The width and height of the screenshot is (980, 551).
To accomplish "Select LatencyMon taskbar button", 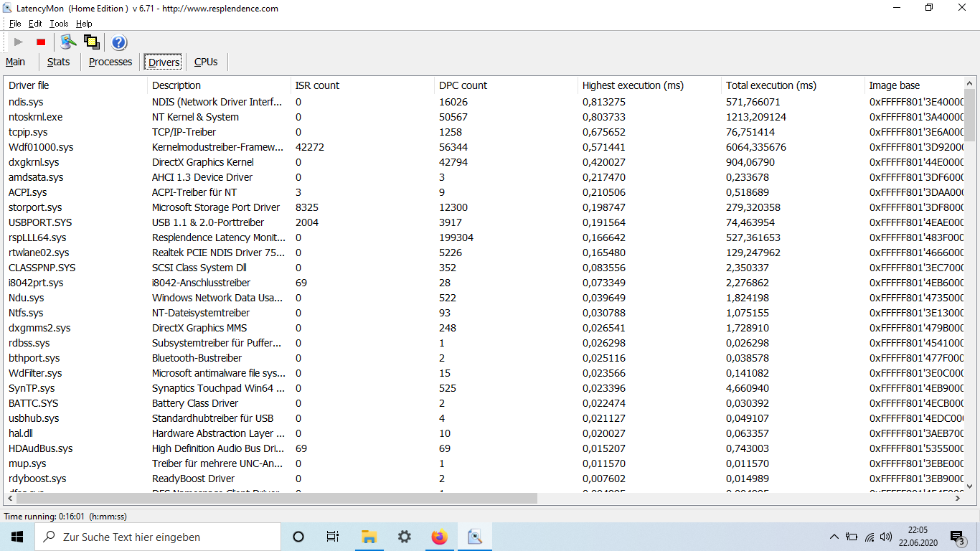I will (474, 537).
